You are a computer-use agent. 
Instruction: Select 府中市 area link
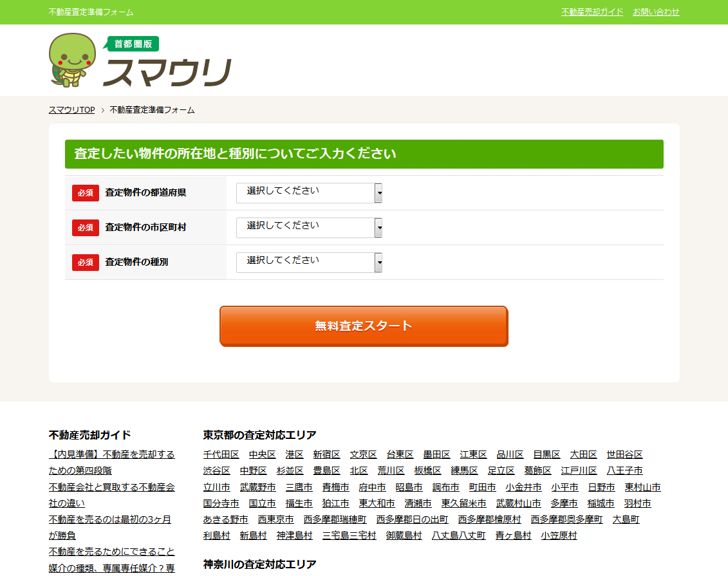[372, 487]
